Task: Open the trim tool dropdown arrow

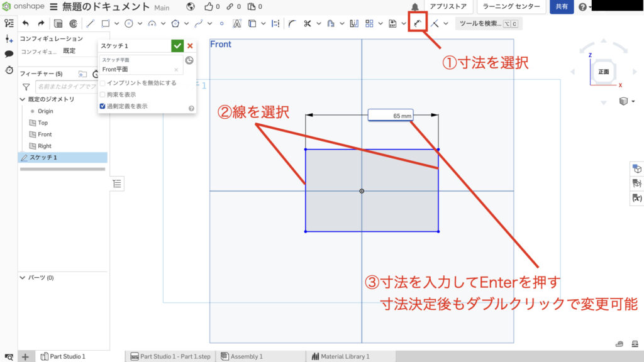Action: pyautogui.click(x=319, y=23)
